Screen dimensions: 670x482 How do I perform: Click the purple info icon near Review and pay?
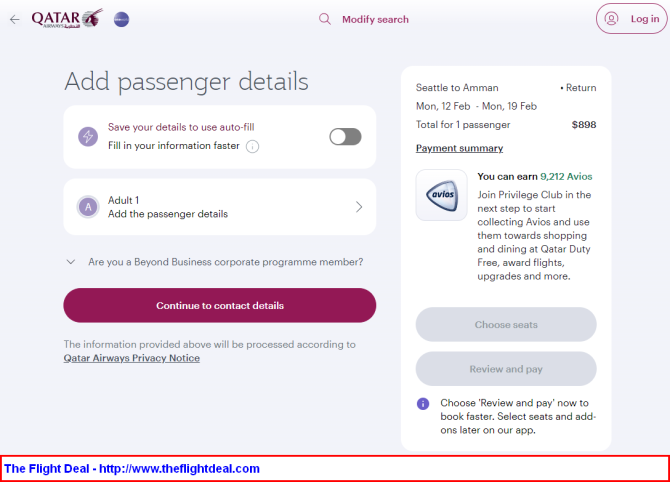(423, 403)
